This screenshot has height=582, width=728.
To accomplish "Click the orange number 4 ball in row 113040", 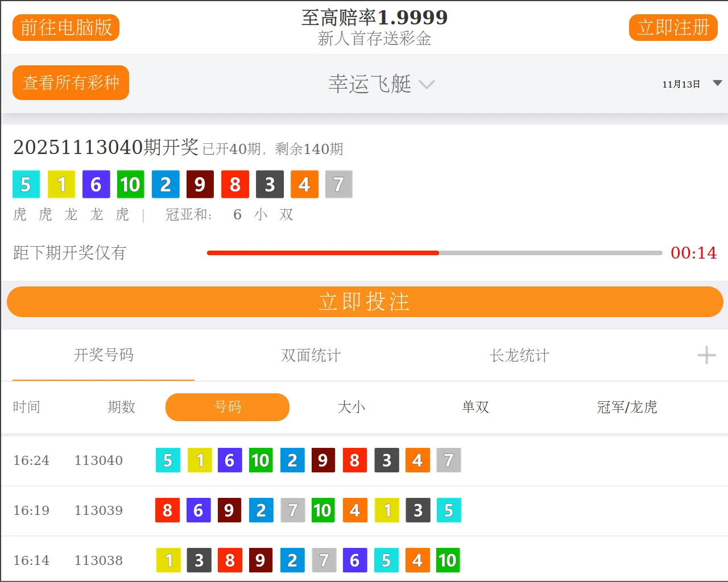I will [x=417, y=460].
